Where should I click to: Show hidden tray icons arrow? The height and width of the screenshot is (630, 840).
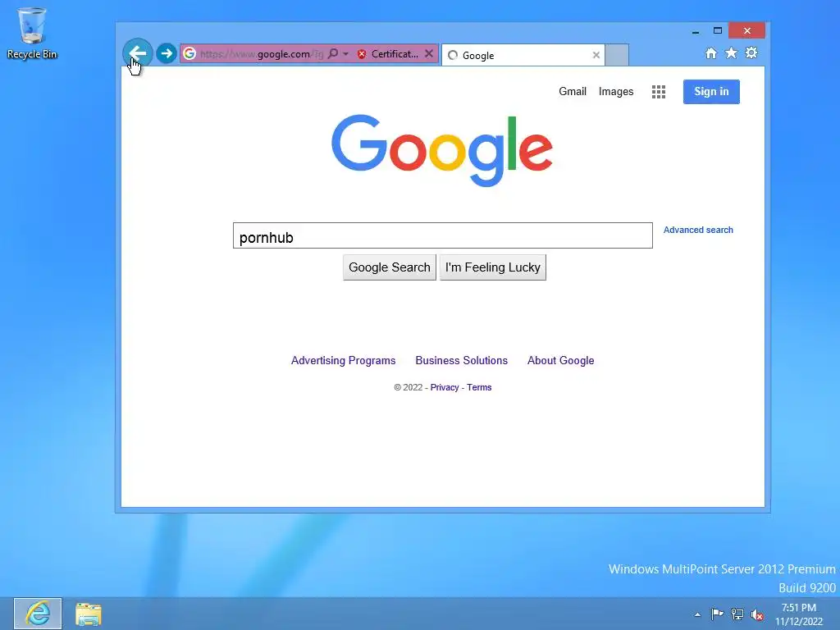pyautogui.click(x=697, y=614)
